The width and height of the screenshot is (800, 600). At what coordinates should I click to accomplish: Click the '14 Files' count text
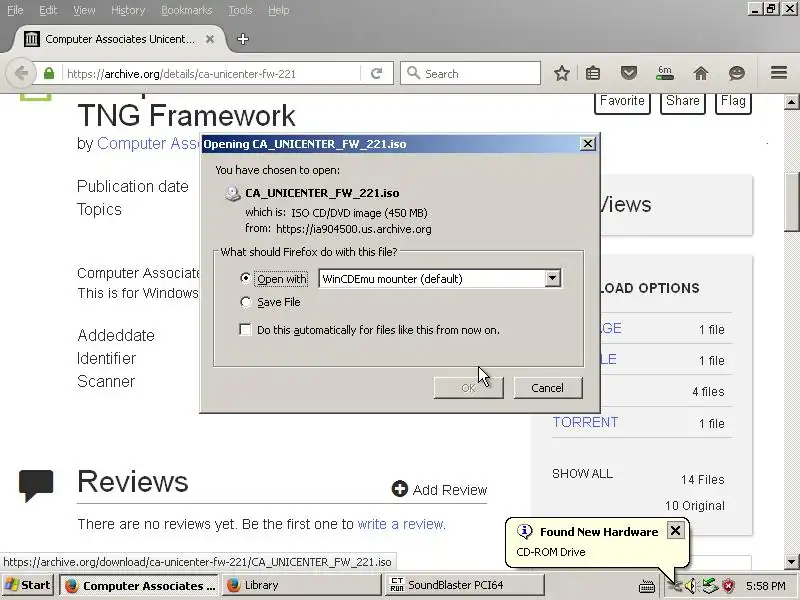coord(703,480)
